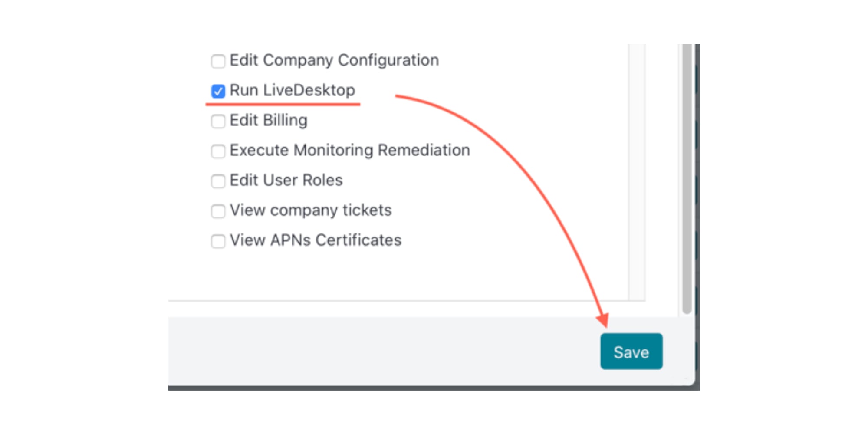Viewport: 868px width, 434px height.
Task: Click the 'Execute Monitoring Remediation' label text
Action: (349, 150)
